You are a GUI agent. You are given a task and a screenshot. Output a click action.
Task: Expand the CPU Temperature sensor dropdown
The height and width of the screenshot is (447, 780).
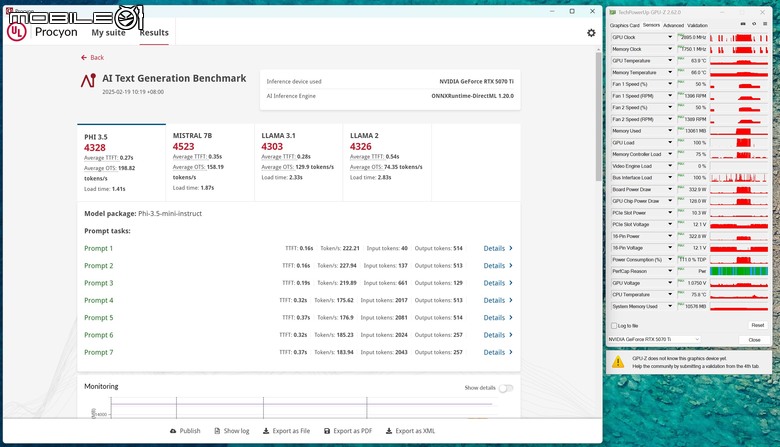coord(670,295)
